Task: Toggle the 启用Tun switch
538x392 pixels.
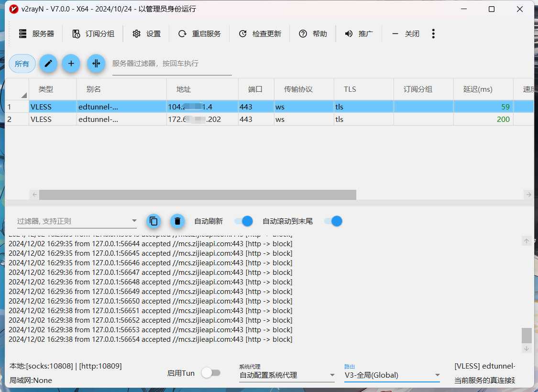Action: pyautogui.click(x=211, y=373)
